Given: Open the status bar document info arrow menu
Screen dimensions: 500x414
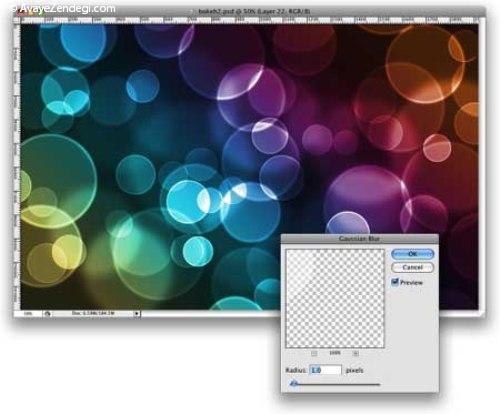Looking at the screenshot, I should pos(137,314).
